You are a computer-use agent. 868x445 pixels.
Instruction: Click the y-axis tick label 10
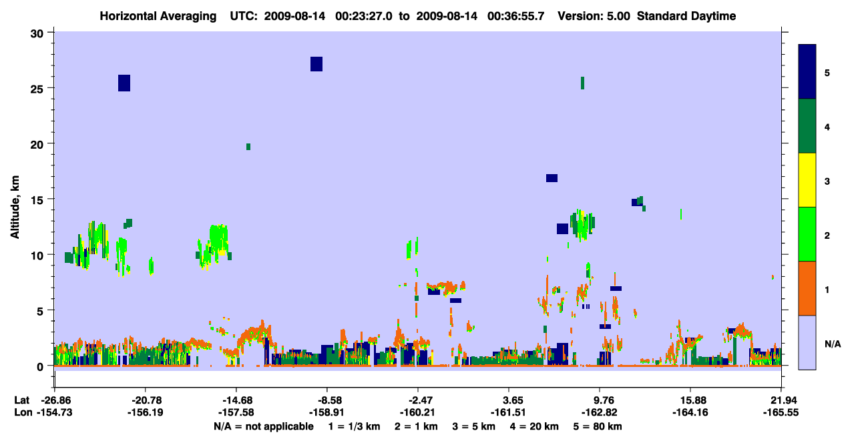coord(38,255)
